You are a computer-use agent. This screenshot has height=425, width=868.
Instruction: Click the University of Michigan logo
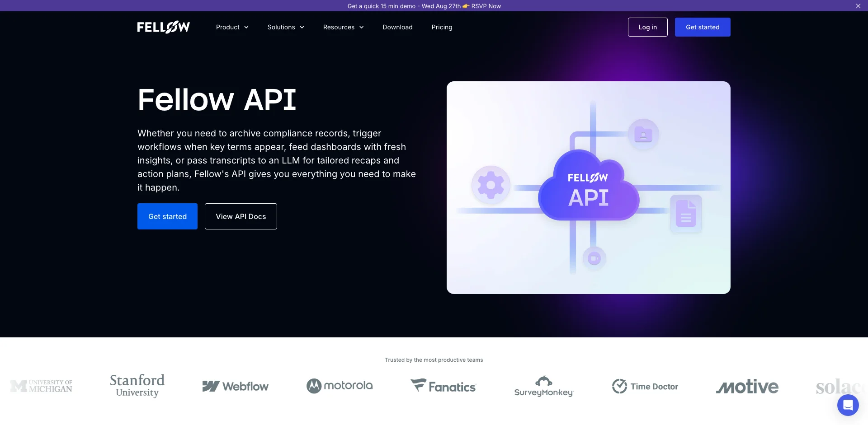[x=41, y=386]
